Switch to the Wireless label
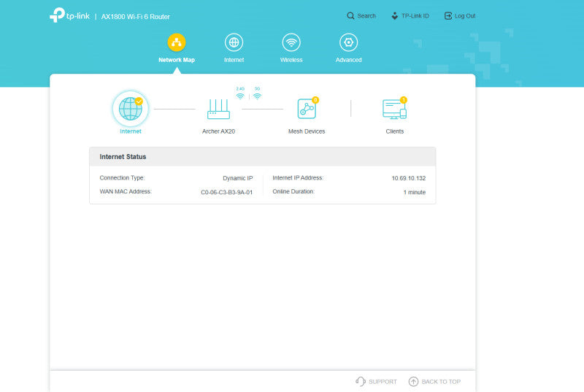The image size is (584, 392). tap(291, 60)
